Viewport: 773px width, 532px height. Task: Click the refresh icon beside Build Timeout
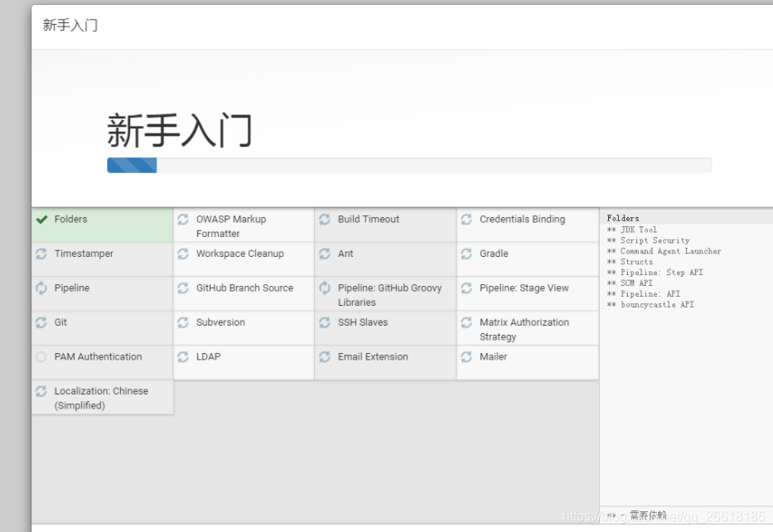pyautogui.click(x=325, y=220)
